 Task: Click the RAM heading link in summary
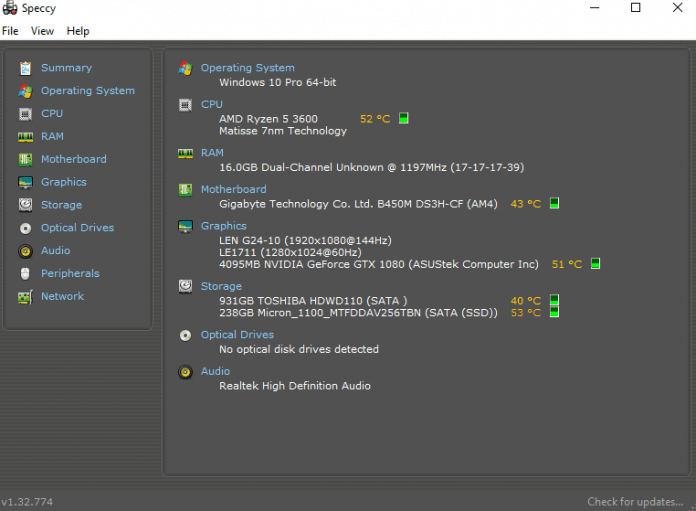click(x=212, y=153)
